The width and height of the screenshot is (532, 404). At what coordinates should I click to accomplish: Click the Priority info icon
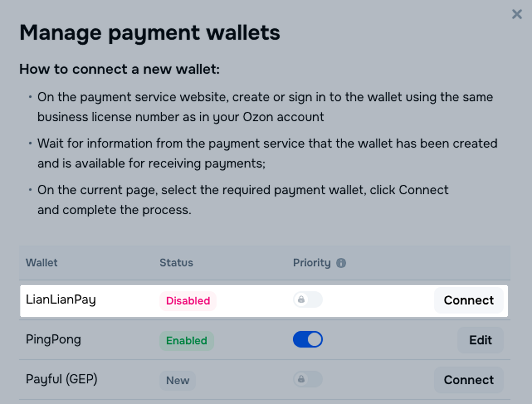click(341, 263)
